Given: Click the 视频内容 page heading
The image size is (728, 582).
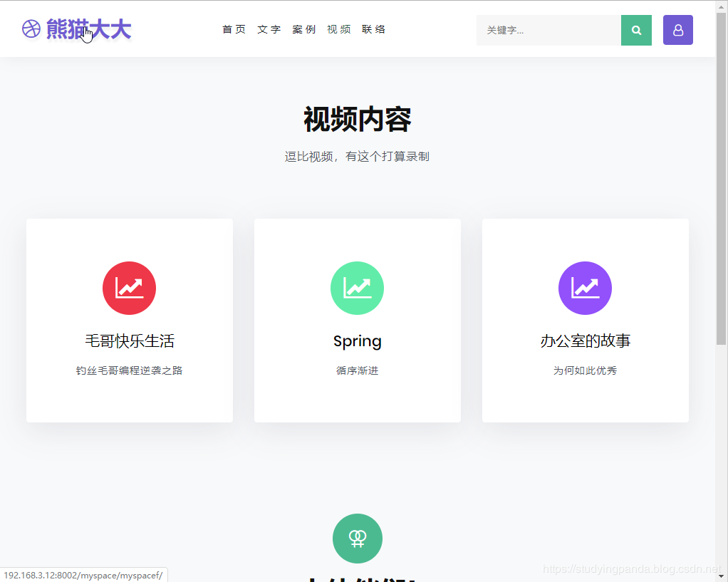Looking at the screenshot, I should [357, 120].
